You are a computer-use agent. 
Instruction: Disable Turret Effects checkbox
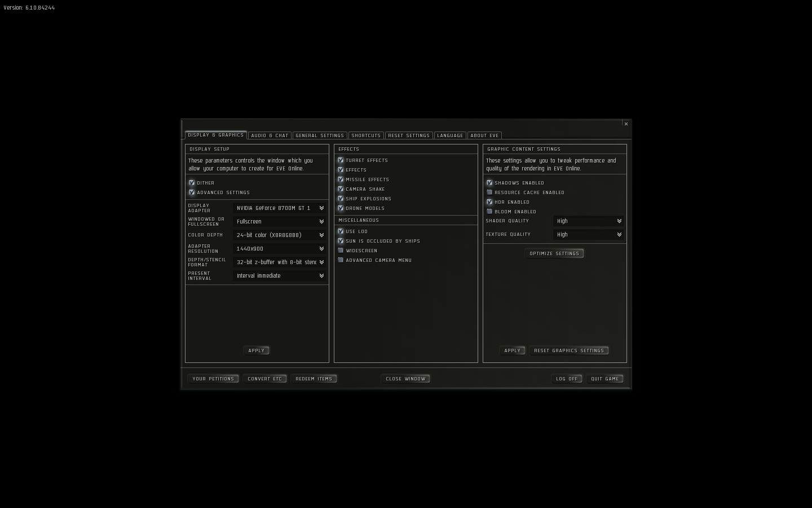click(x=341, y=160)
